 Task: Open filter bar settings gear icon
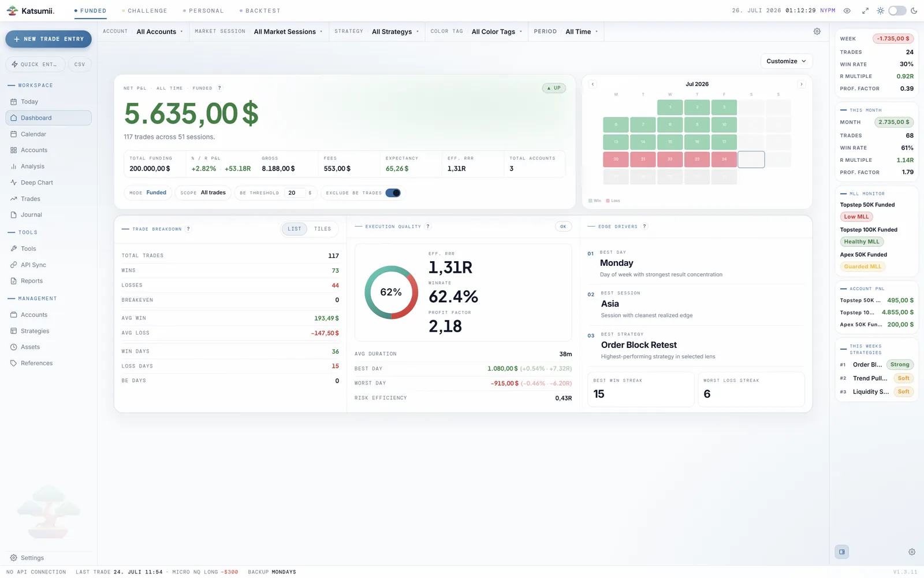pos(817,31)
